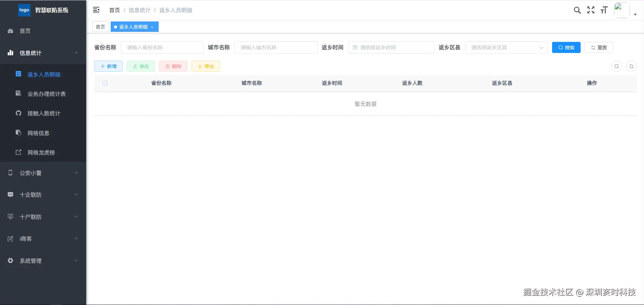Click the 公安小警 phone icon

[x=10, y=173]
